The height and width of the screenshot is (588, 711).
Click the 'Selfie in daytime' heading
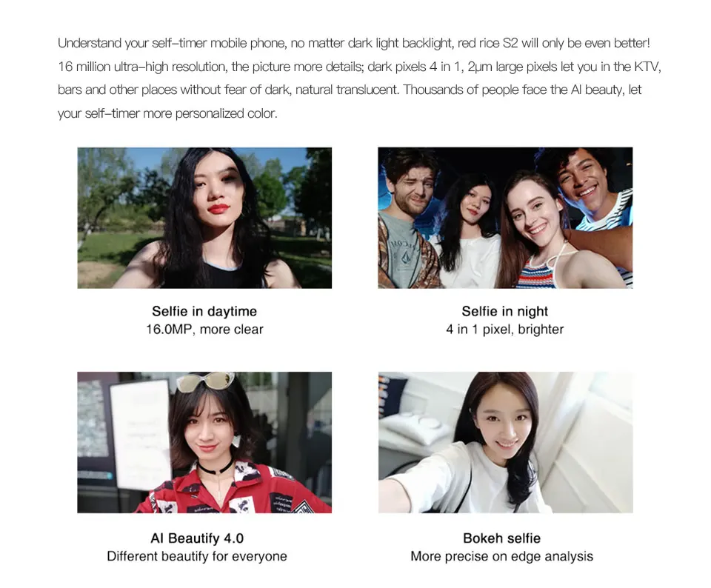(204, 311)
